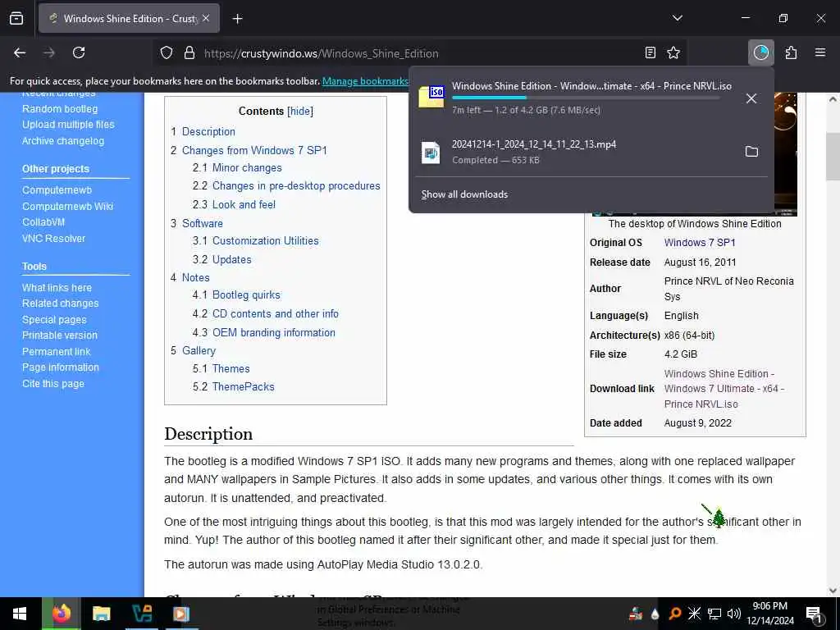
Task: Cancel the ISO download
Action: [x=751, y=98]
